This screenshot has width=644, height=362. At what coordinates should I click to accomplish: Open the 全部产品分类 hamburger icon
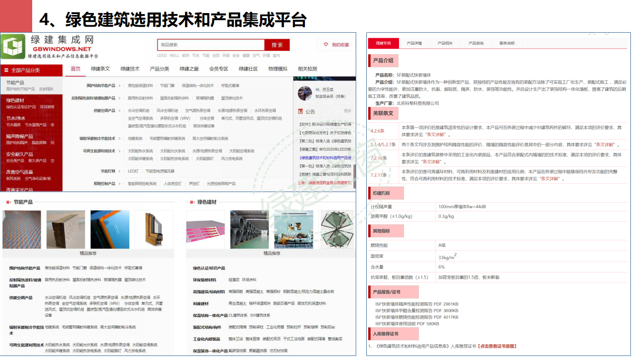7,70
